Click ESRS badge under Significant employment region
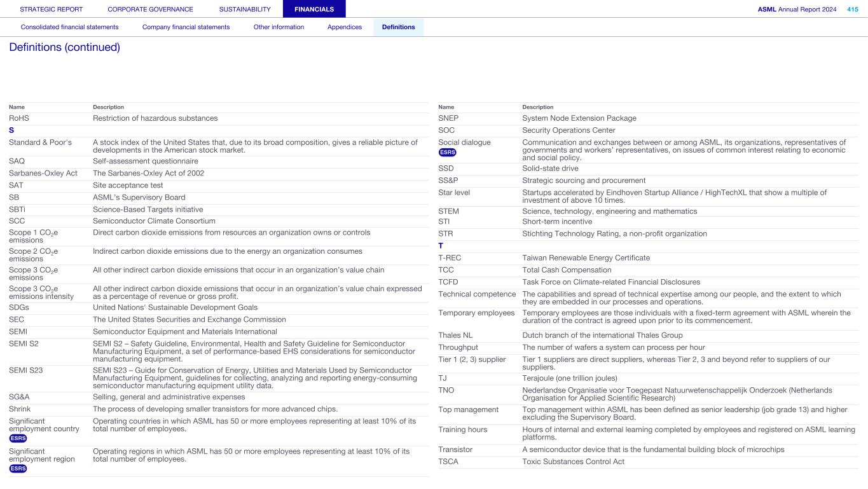868x489 pixels. coord(18,469)
